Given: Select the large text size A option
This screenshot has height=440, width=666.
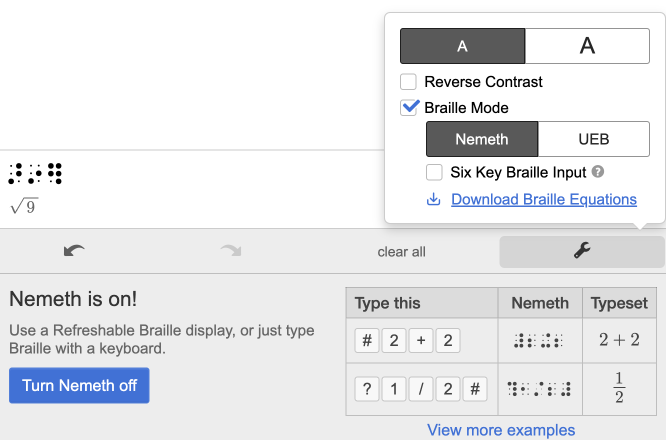Looking at the screenshot, I should click(587, 46).
